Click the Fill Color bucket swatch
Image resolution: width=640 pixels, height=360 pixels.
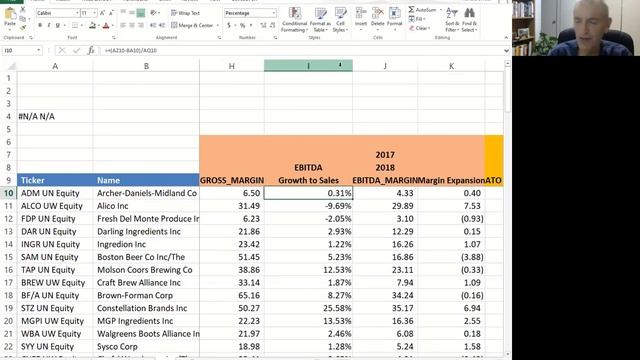pos(92,25)
